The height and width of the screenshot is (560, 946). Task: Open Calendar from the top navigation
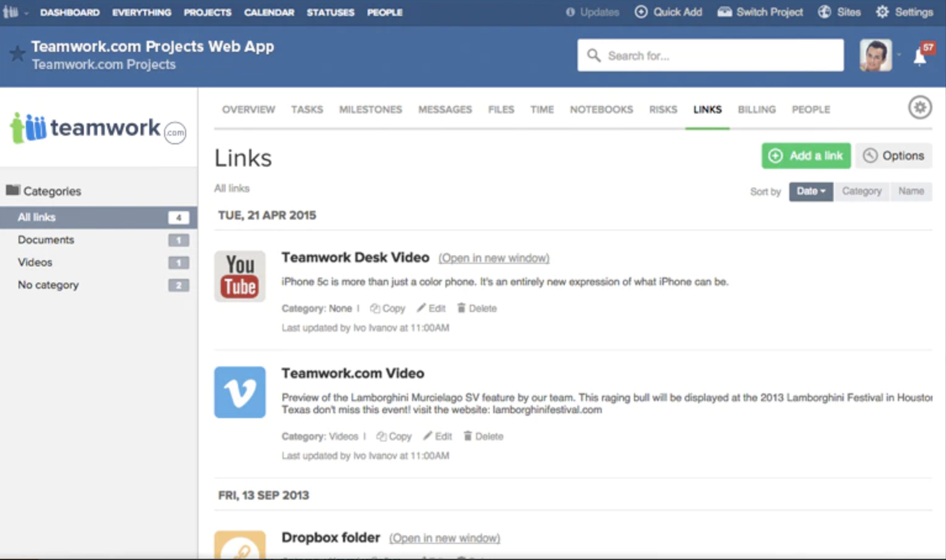tap(269, 12)
